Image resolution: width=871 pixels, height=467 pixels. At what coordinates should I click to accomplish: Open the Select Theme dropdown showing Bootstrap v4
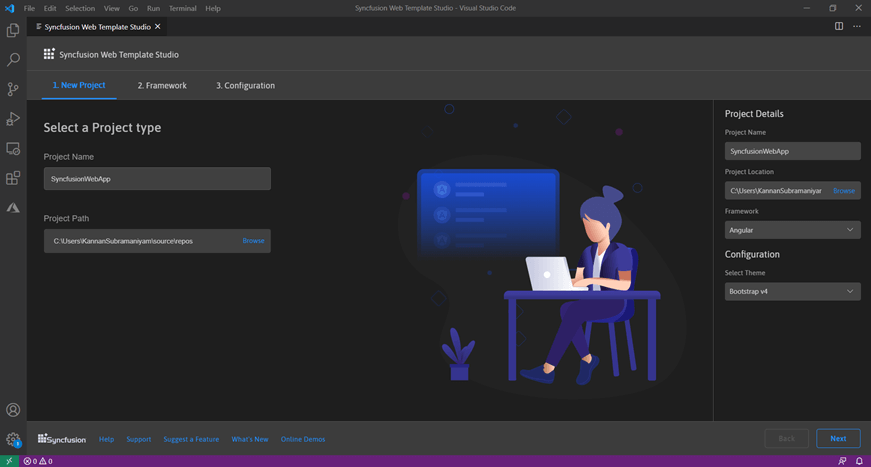coord(793,292)
